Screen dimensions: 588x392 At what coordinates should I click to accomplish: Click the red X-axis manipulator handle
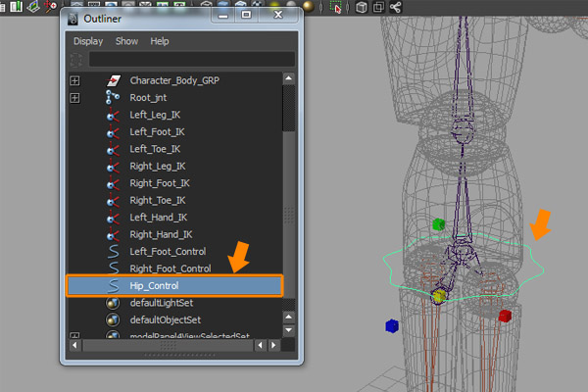coord(505,316)
